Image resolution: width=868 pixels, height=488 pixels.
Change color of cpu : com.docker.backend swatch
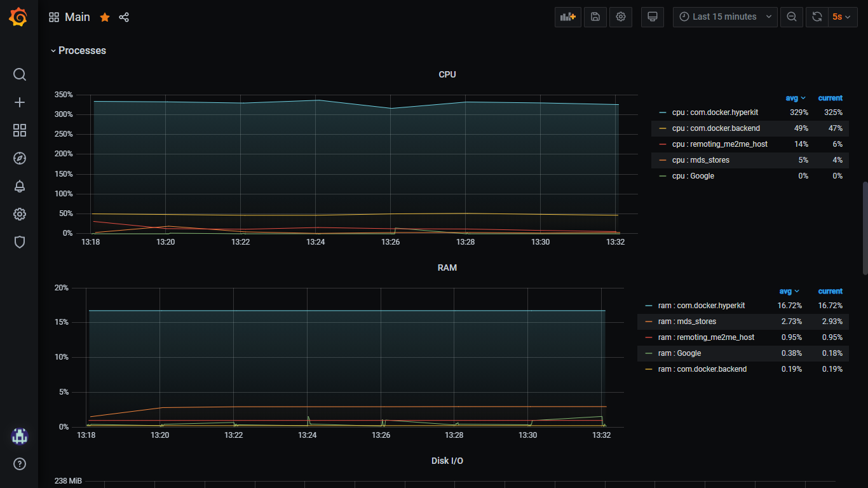(x=663, y=128)
